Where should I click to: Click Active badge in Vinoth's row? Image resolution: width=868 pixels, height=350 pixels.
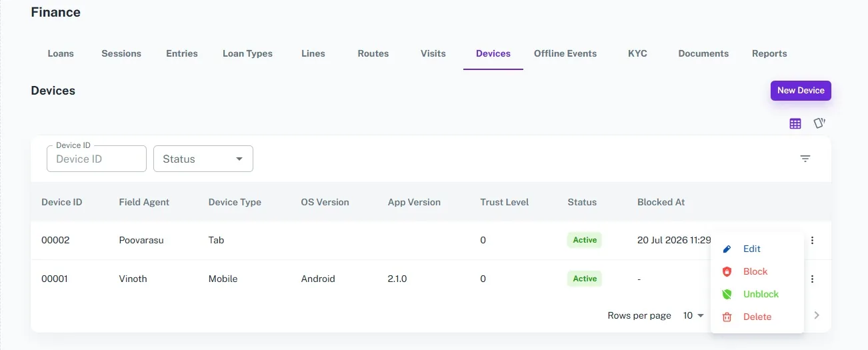click(585, 279)
